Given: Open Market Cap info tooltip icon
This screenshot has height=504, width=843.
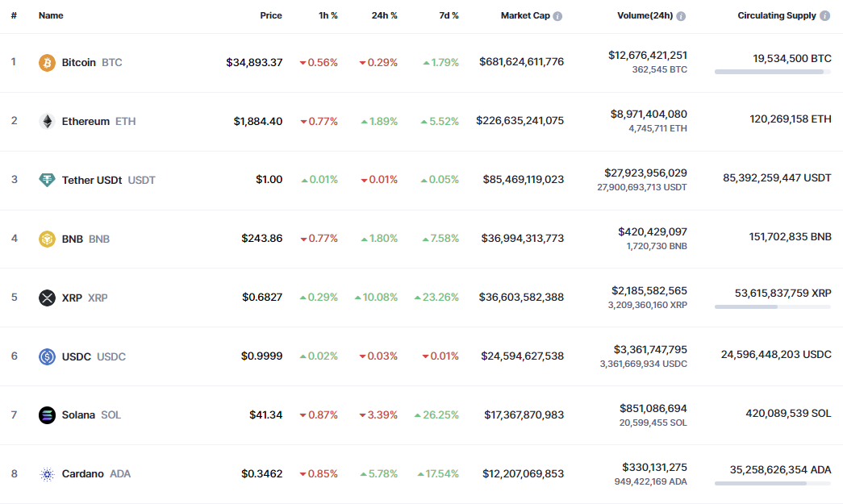Looking at the screenshot, I should [557, 16].
